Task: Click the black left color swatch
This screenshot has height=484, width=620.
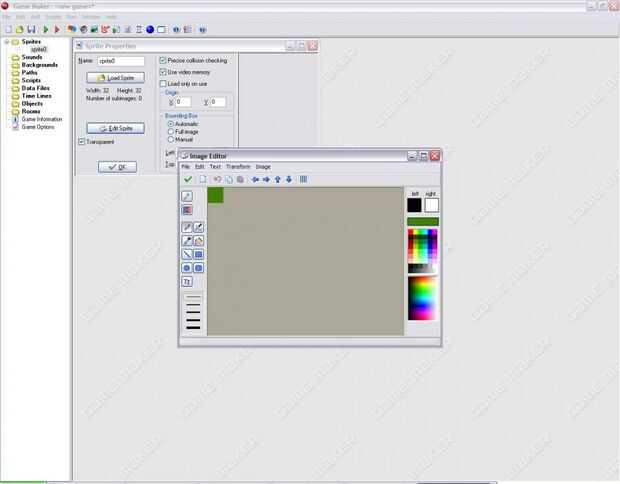Action: [414, 205]
